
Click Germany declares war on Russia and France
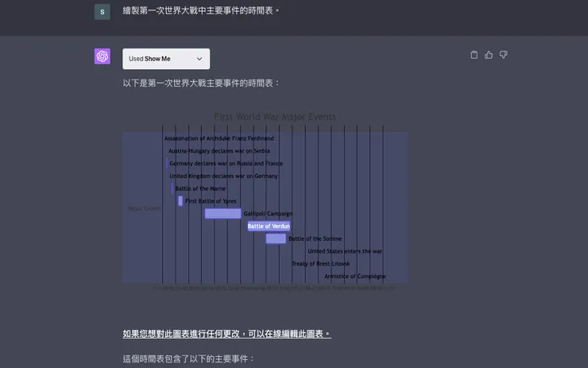click(226, 164)
